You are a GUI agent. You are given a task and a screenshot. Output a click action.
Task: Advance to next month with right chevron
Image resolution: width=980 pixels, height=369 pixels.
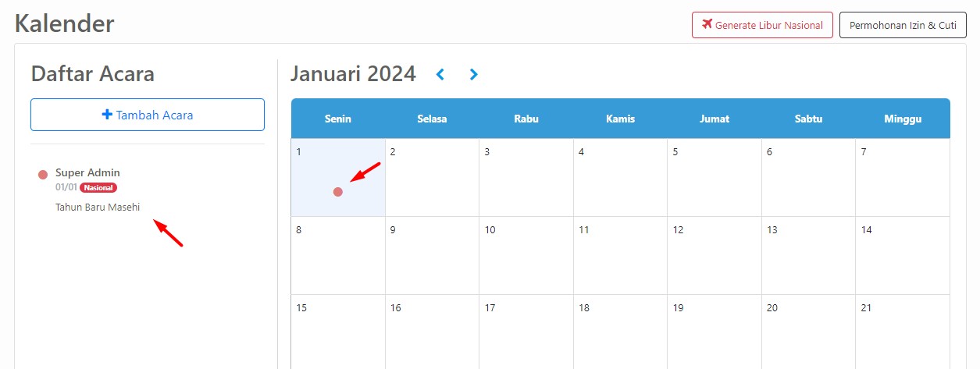coord(473,74)
